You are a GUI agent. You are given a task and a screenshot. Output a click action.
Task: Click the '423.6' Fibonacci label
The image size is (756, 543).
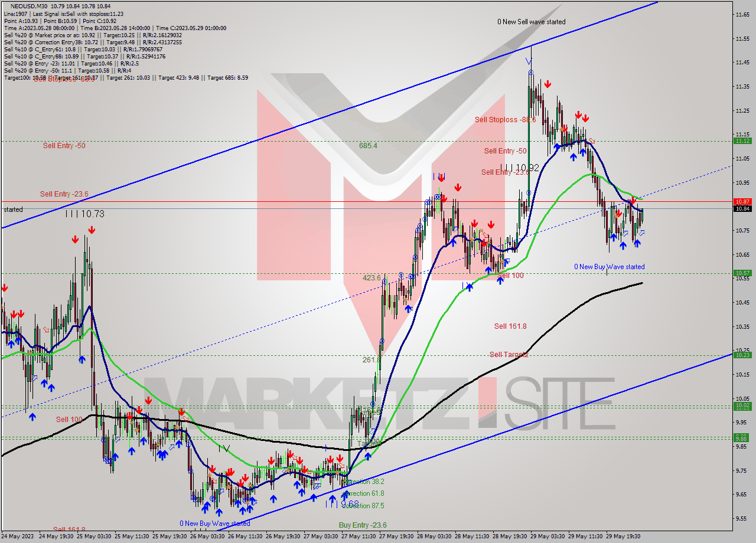[x=372, y=277]
